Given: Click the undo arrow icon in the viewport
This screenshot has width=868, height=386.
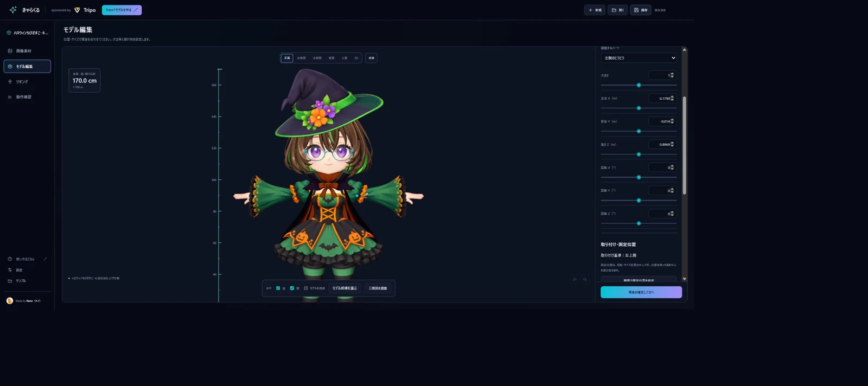Looking at the screenshot, I should click(x=575, y=280).
